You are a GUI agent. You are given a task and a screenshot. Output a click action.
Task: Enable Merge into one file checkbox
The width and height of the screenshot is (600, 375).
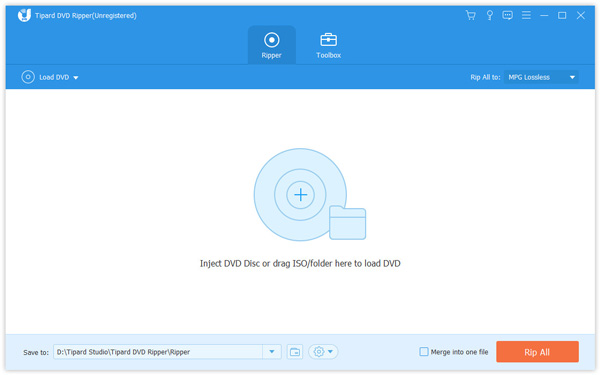click(x=424, y=352)
